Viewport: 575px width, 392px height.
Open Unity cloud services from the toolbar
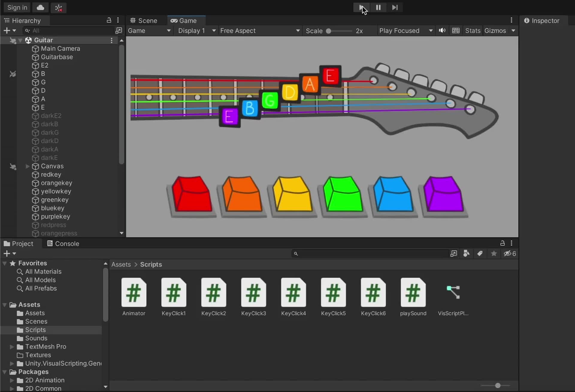40,7
